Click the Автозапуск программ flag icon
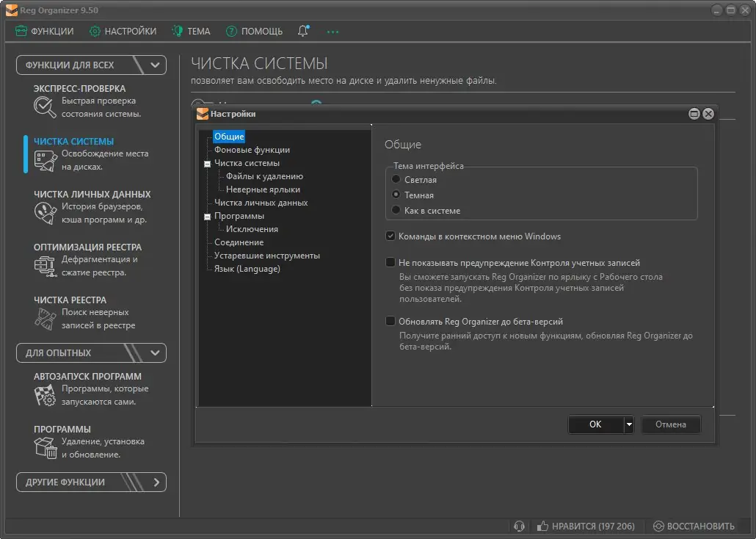 coord(45,395)
